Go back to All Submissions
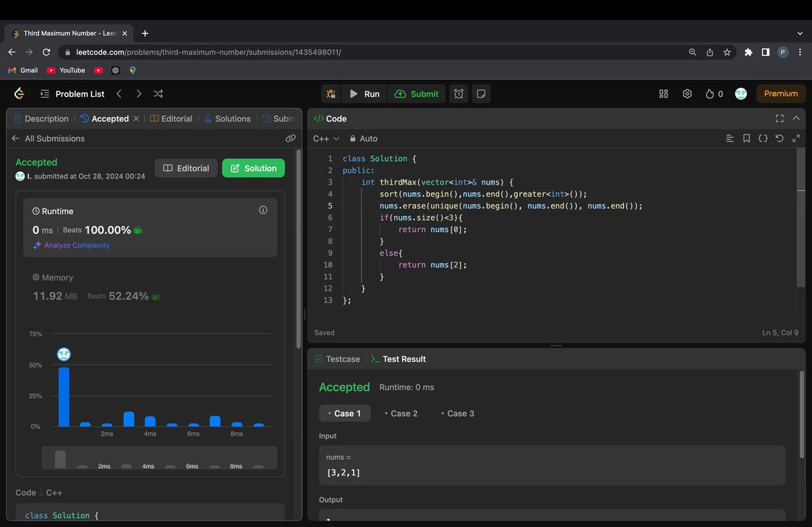This screenshot has height=527, width=812. coord(48,138)
